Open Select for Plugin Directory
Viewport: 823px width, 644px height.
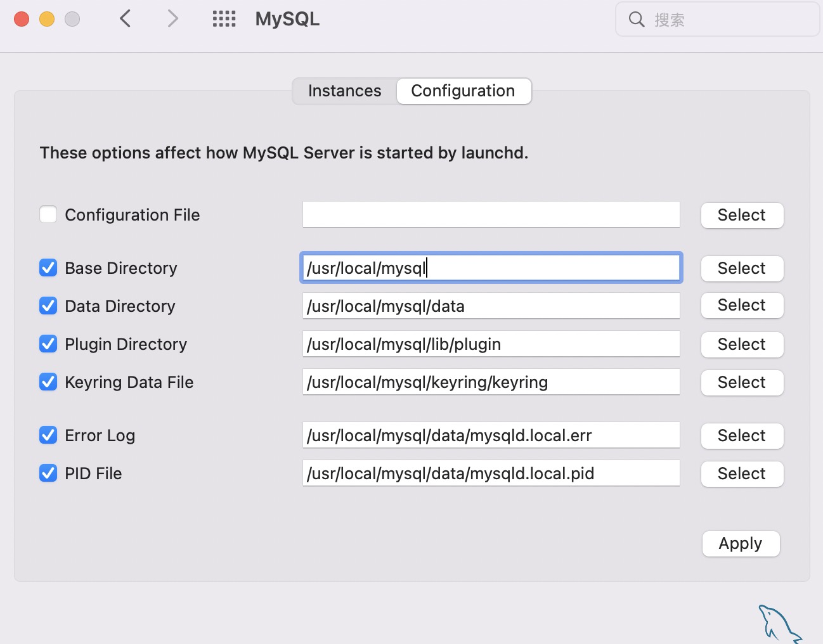742,344
